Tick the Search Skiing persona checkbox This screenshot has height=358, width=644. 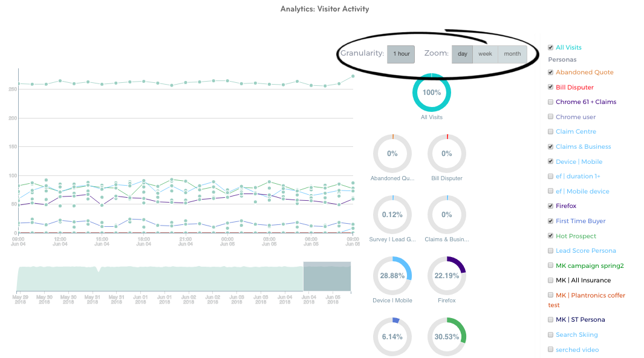pyautogui.click(x=550, y=334)
